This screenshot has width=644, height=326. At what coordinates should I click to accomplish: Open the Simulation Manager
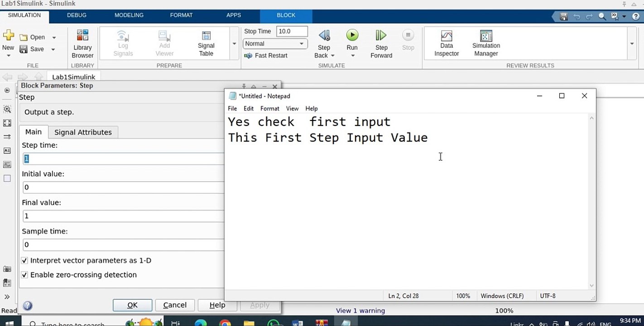pos(486,44)
